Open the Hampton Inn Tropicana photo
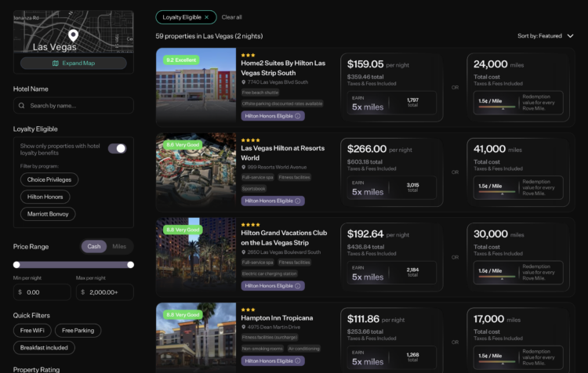588x373 pixels. (x=196, y=338)
